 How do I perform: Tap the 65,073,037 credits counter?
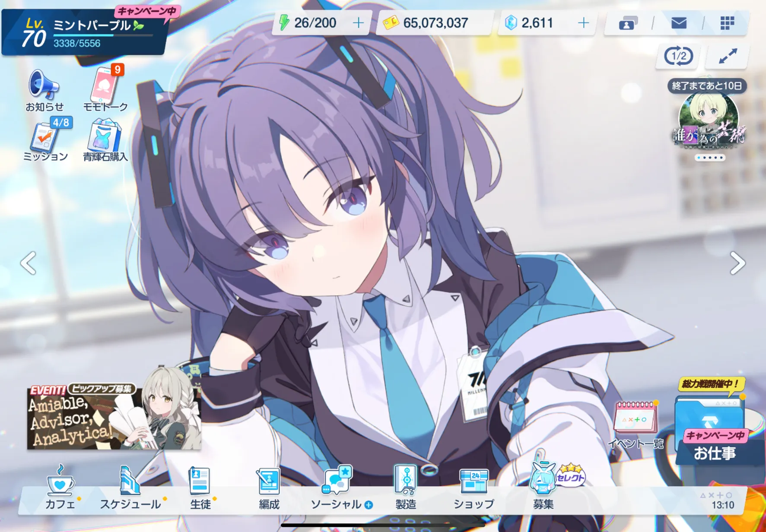coord(435,23)
